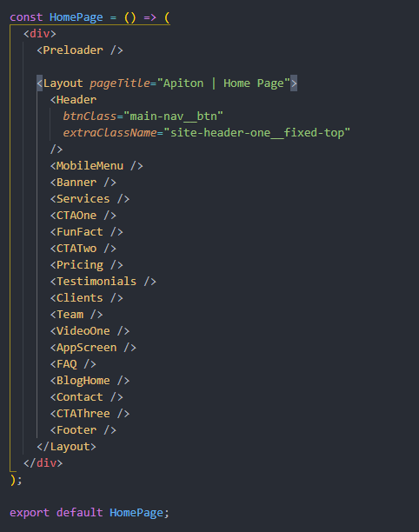
Task: Click the HomePage constant name
Action: click(x=76, y=17)
